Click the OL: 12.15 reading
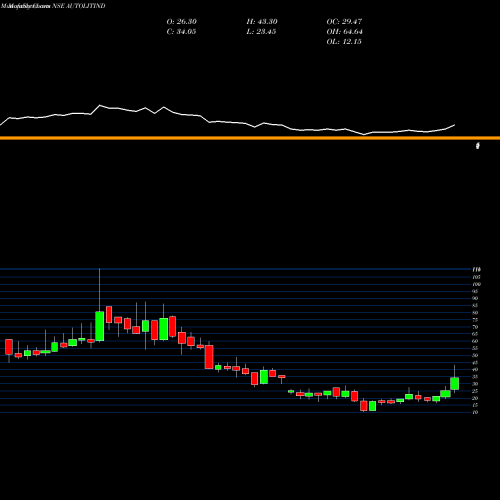Image resolution: width=500 pixels, height=500 pixels. [344, 42]
